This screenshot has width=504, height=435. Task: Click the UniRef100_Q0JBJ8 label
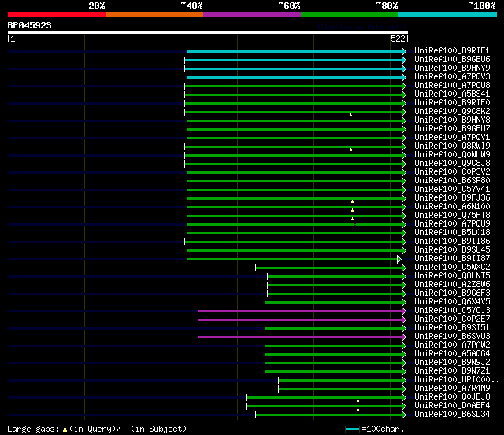pyautogui.click(x=452, y=397)
